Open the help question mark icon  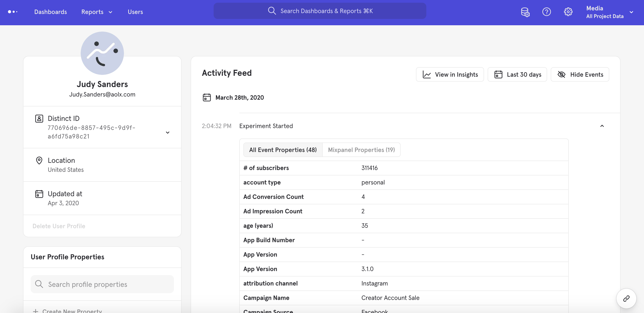546,12
